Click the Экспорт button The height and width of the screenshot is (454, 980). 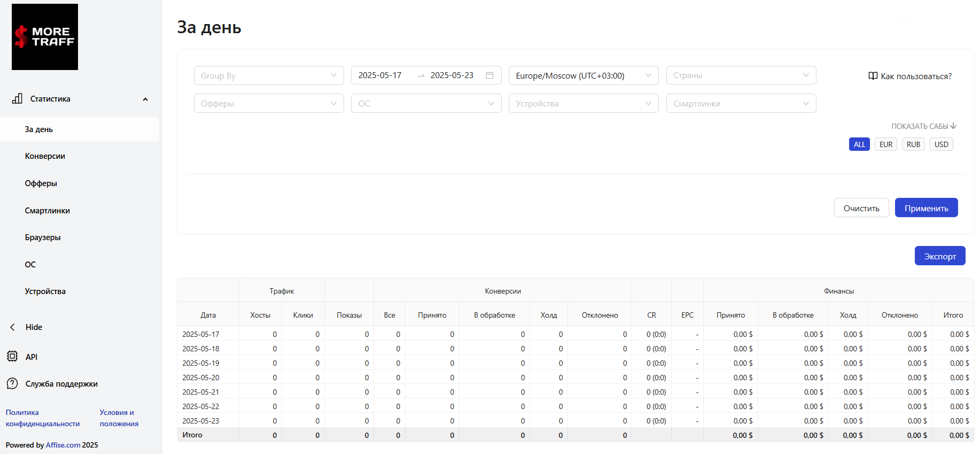click(940, 256)
